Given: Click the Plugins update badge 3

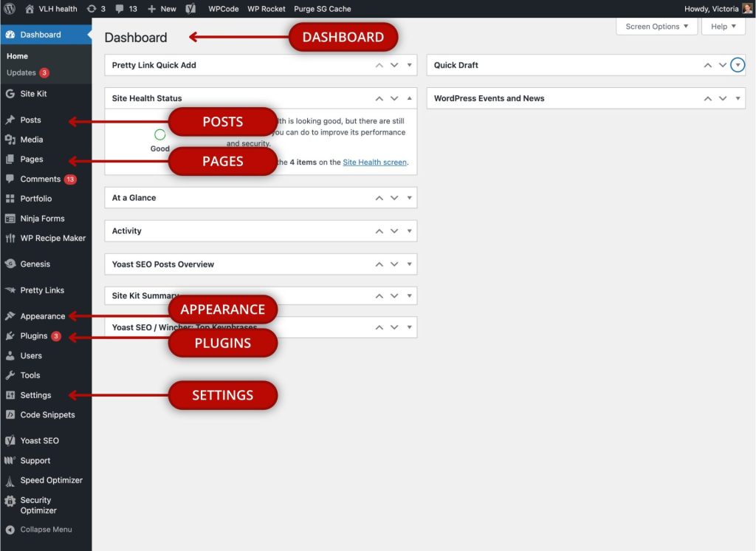Looking at the screenshot, I should pos(56,336).
